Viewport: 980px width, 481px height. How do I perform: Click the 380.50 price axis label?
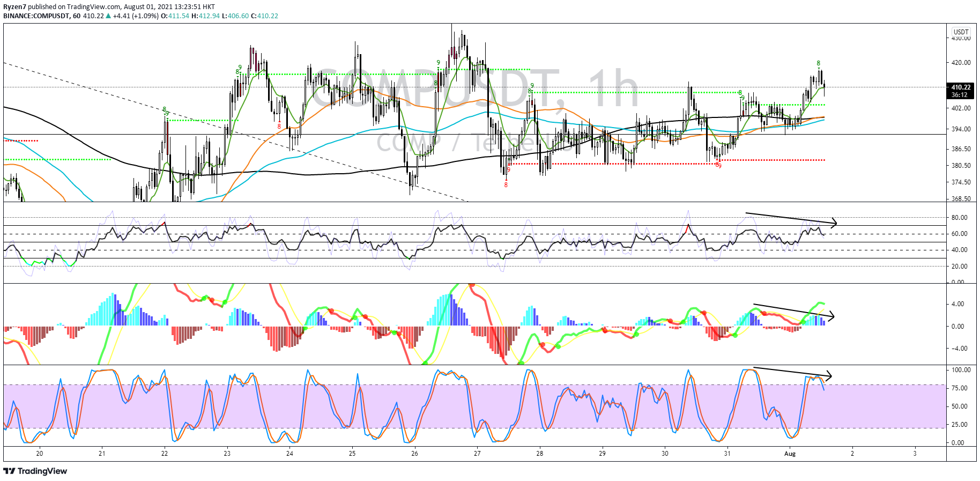961,165
